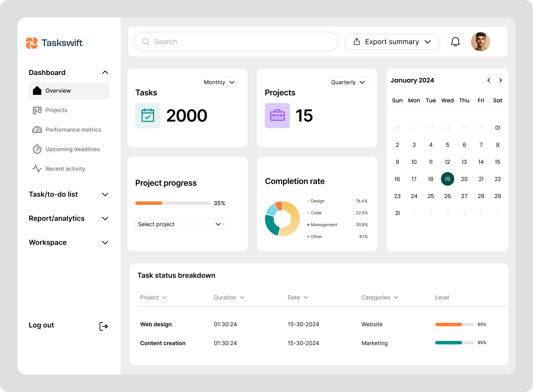Open the Select project dropdown
Viewport: 533px width, 392px height.
[180, 224]
